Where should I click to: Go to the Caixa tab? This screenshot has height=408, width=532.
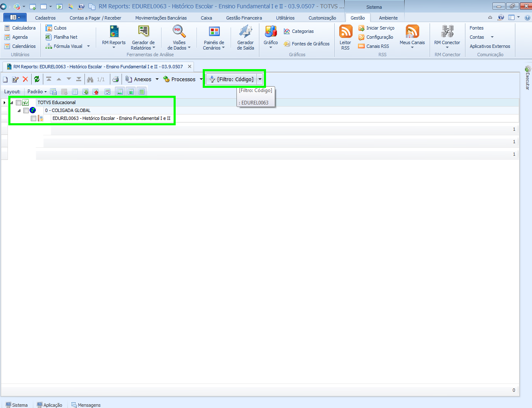point(206,18)
